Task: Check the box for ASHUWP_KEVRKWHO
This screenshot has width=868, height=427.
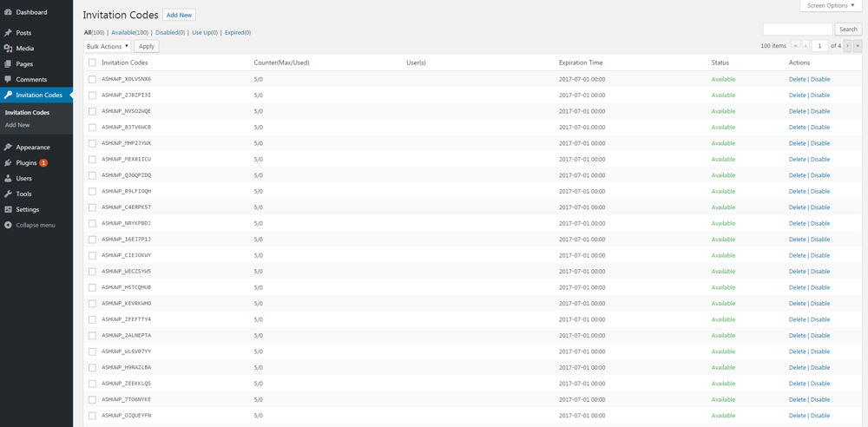Action: point(93,304)
